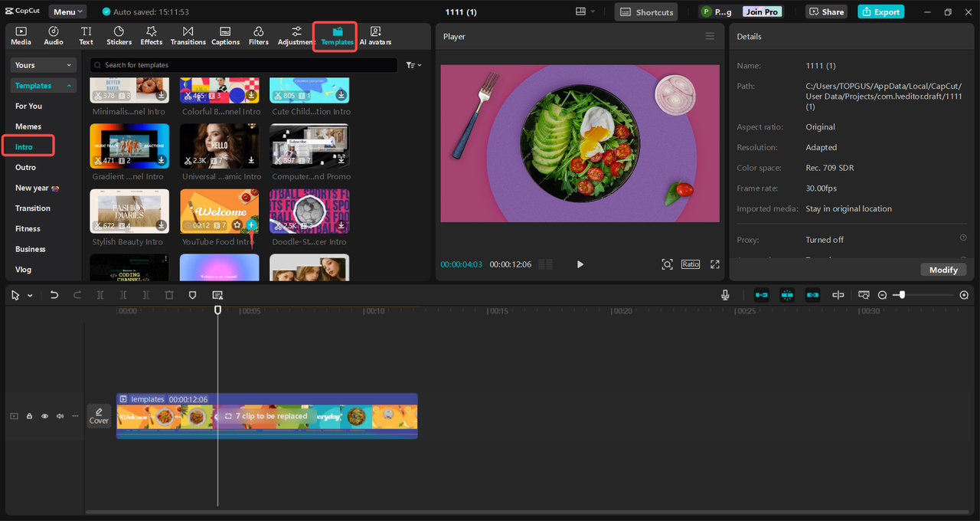Toggle the preview axis
This screenshot has height=521, width=980.
tap(838, 295)
